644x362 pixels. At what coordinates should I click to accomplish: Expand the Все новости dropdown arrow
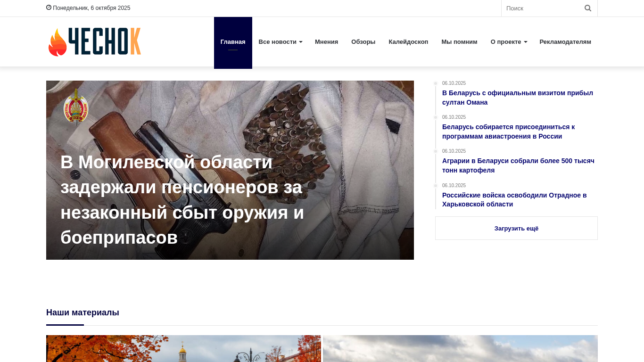pyautogui.click(x=301, y=42)
